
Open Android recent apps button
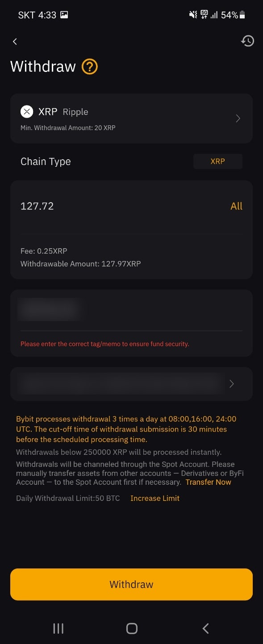[x=58, y=628]
